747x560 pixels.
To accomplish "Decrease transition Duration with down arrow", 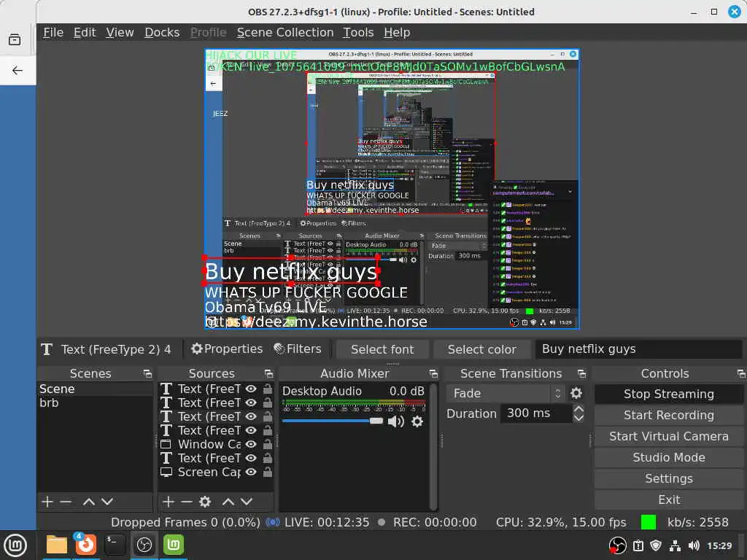I will coord(578,418).
